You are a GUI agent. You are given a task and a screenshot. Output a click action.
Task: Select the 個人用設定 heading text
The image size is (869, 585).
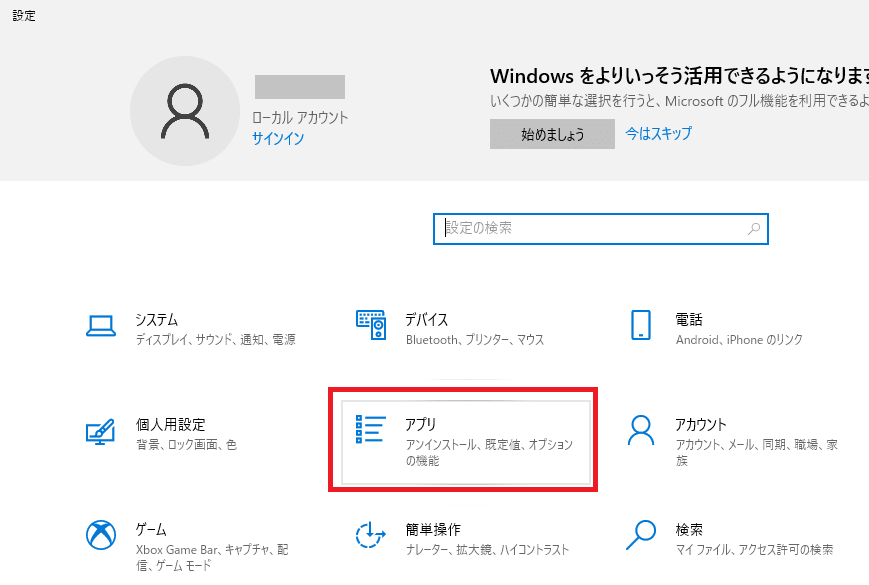point(171,425)
